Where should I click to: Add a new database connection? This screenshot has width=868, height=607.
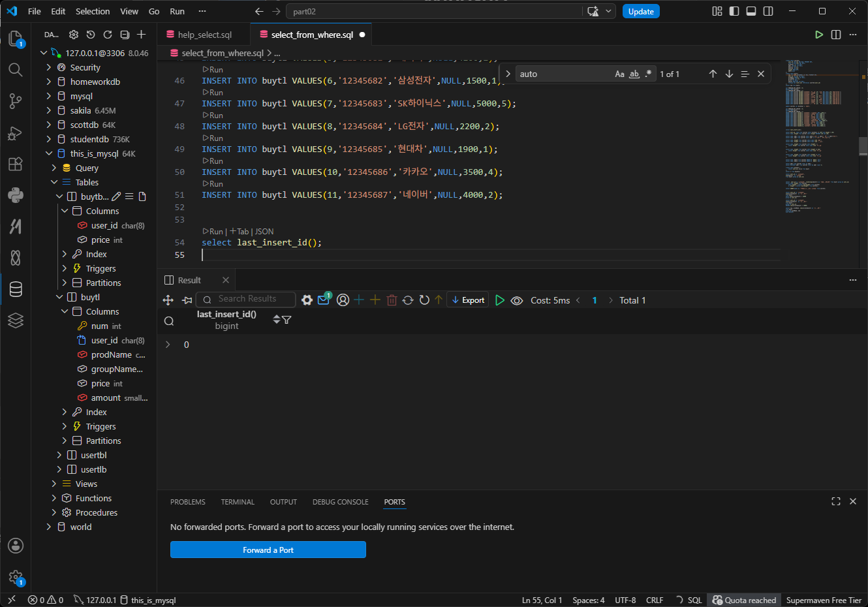coord(142,35)
